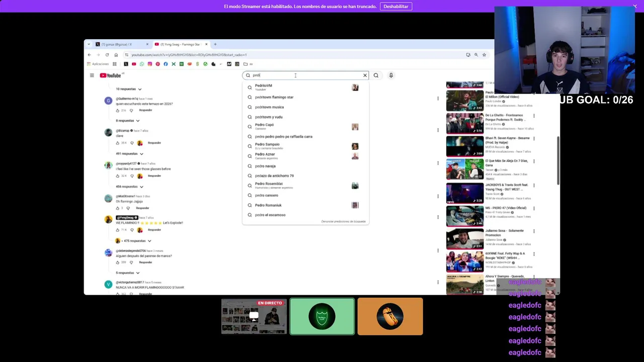644x362 pixels.
Task: Choose suggestion Pedro Capó
Action: tap(305, 127)
